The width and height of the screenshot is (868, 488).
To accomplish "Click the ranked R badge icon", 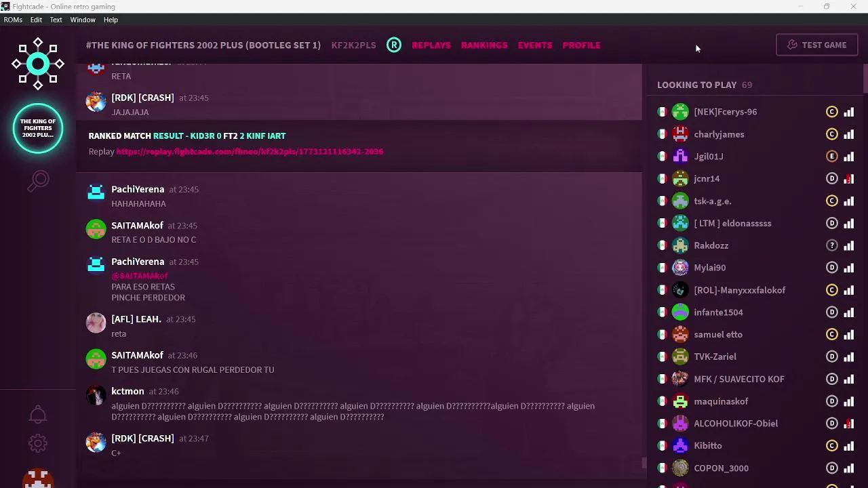I will [394, 45].
